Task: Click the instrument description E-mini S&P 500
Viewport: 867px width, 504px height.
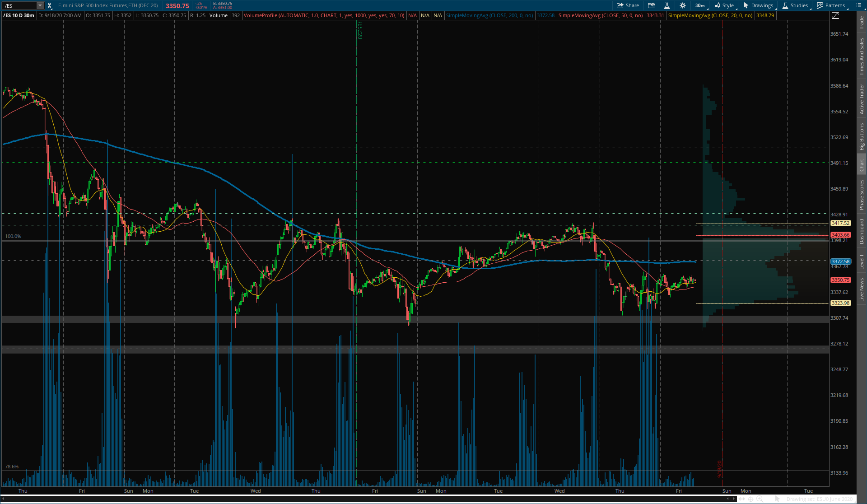Action: tap(108, 5)
